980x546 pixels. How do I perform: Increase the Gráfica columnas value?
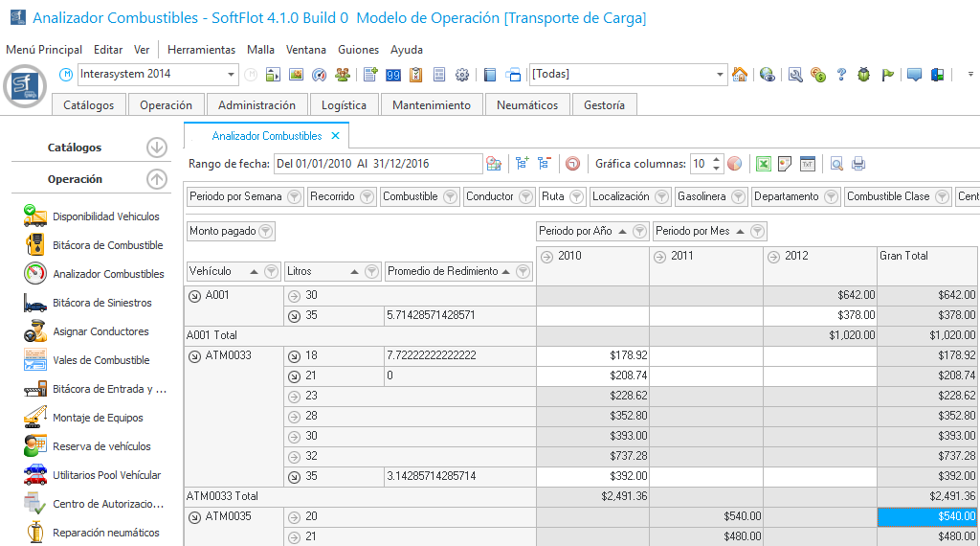pos(718,159)
